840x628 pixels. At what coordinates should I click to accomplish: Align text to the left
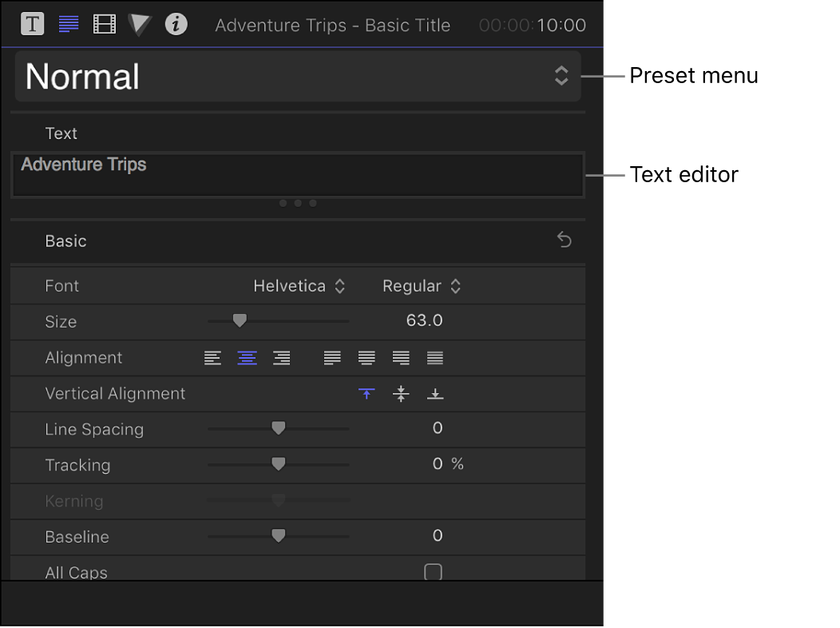point(212,358)
